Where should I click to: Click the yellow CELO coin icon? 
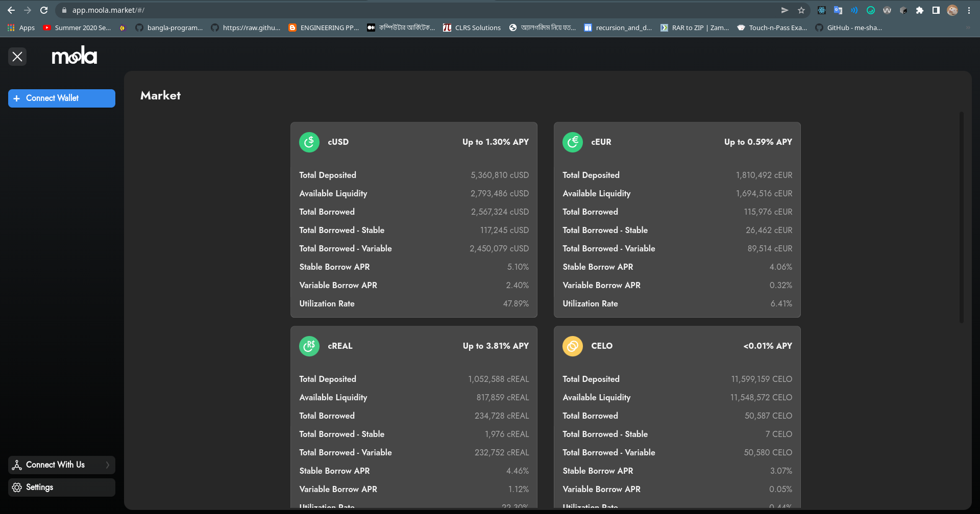[x=572, y=346]
